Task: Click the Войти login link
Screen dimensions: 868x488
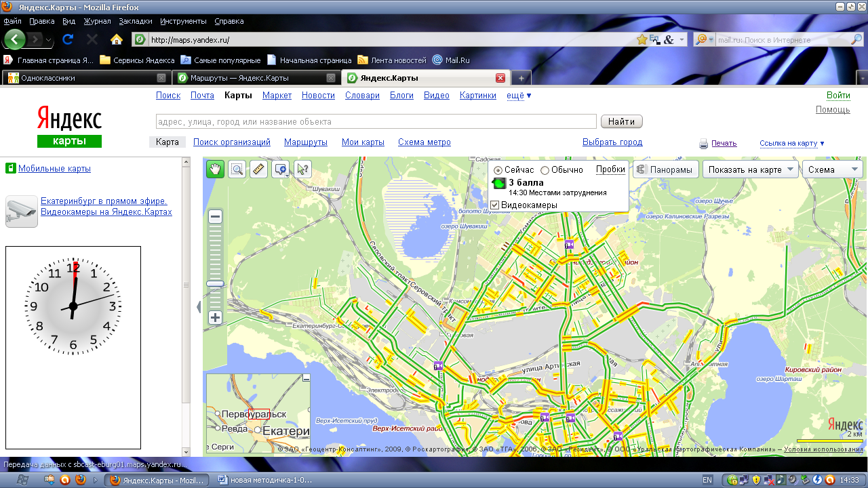Action: [838, 96]
